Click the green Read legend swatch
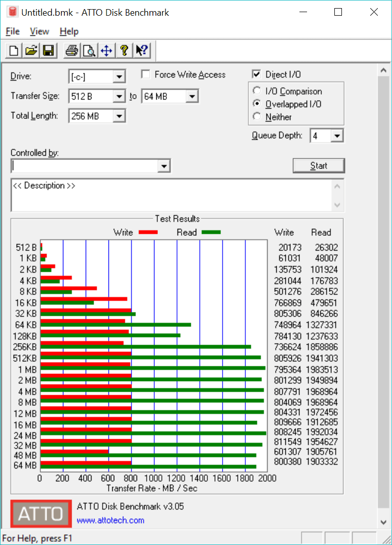The height and width of the screenshot is (545, 392). 211,232
